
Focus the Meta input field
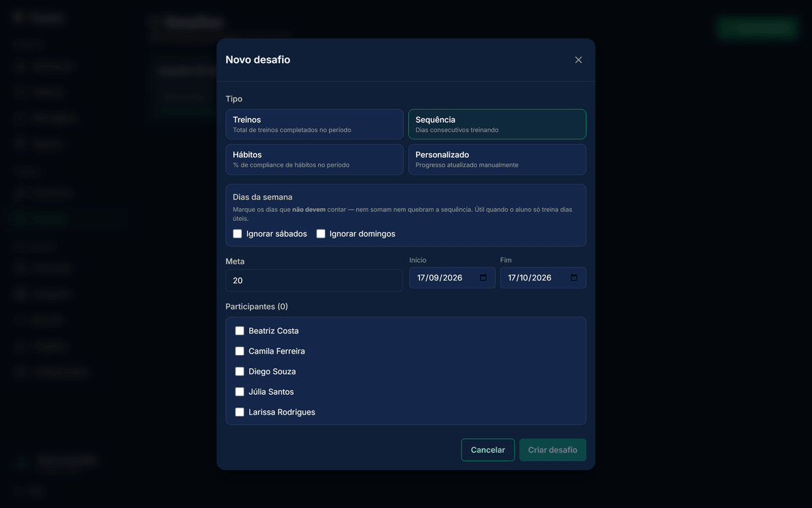click(x=314, y=280)
